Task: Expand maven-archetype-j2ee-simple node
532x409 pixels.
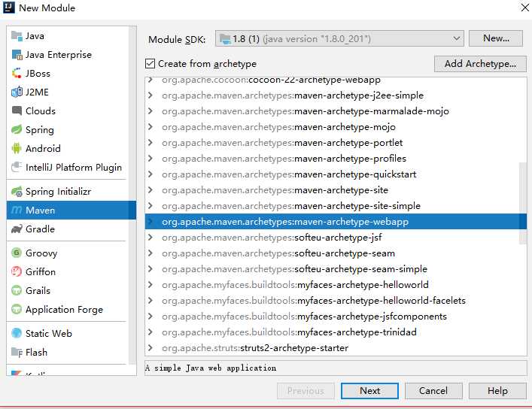Action: tap(150, 95)
